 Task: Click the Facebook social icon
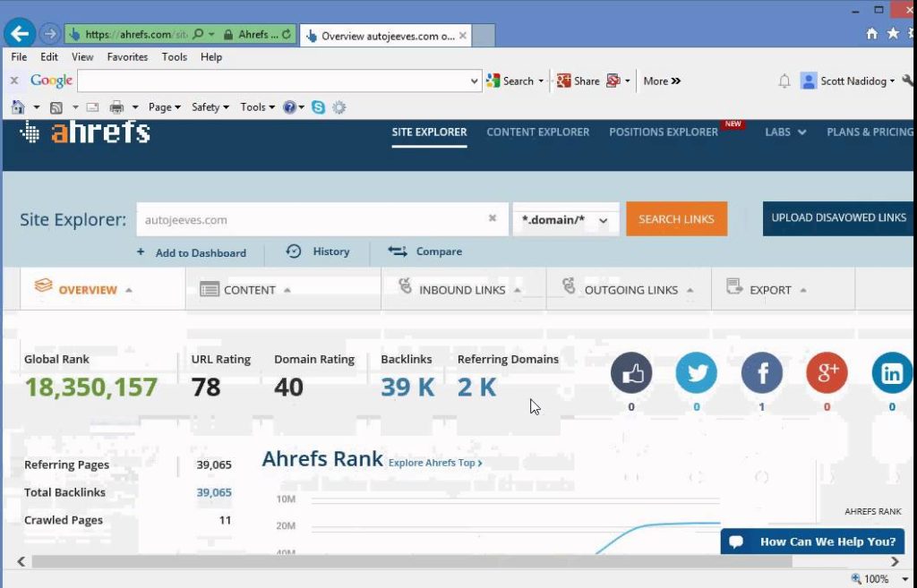pos(761,372)
